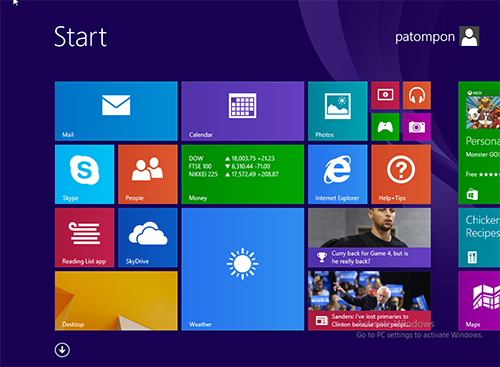Open the Weather tile
Viewport: 500px width, 367px height.
(x=243, y=269)
